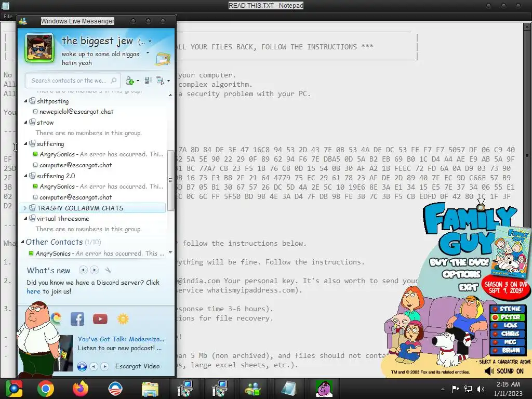Click the show menu icon in Messenger
The height and width of the screenshot is (399, 532).
pyautogui.click(x=160, y=81)
